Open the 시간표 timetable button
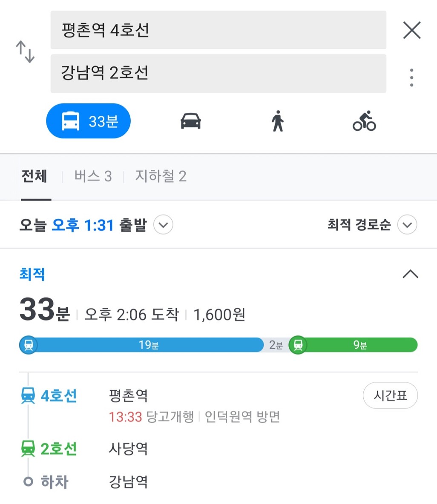Screen dimensions: 437x504 tap(391, 395)
